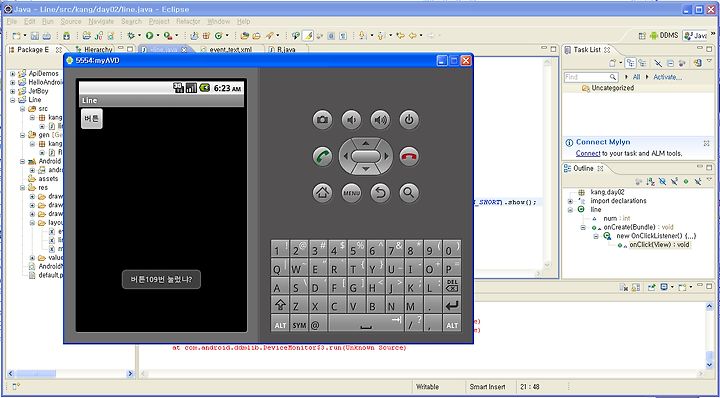
Task: Click Outline hide fields icon
Action: click(662, 182)
